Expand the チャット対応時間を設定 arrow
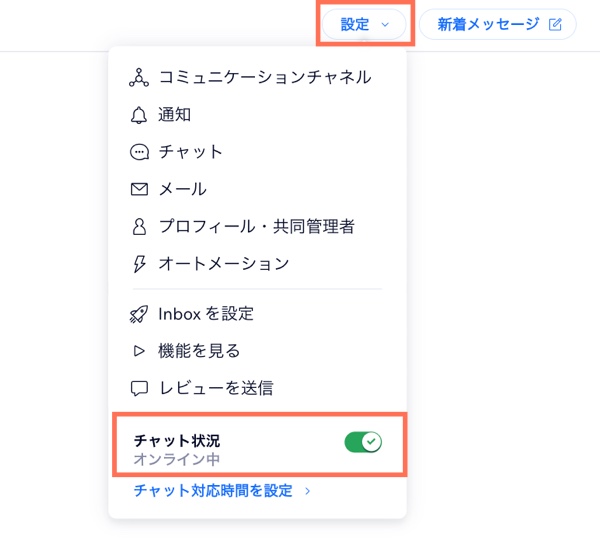Screen dimensions: 600x552 [307, 491]
